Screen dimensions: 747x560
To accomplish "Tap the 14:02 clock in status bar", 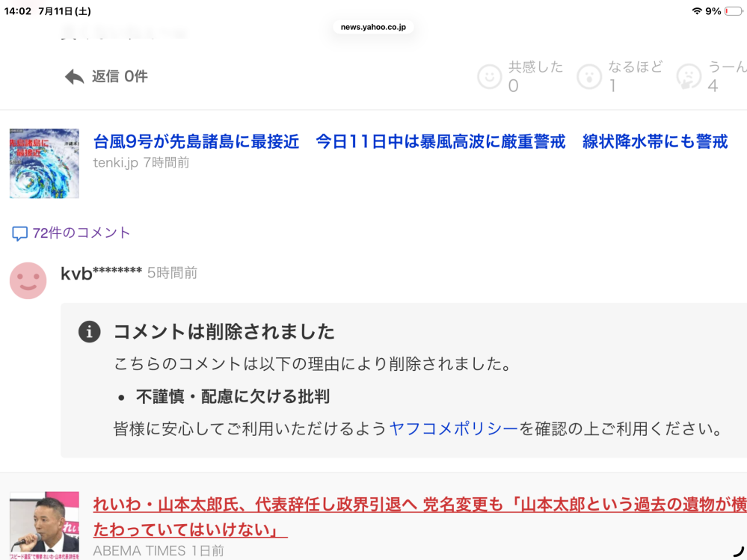I will [18, 11].
